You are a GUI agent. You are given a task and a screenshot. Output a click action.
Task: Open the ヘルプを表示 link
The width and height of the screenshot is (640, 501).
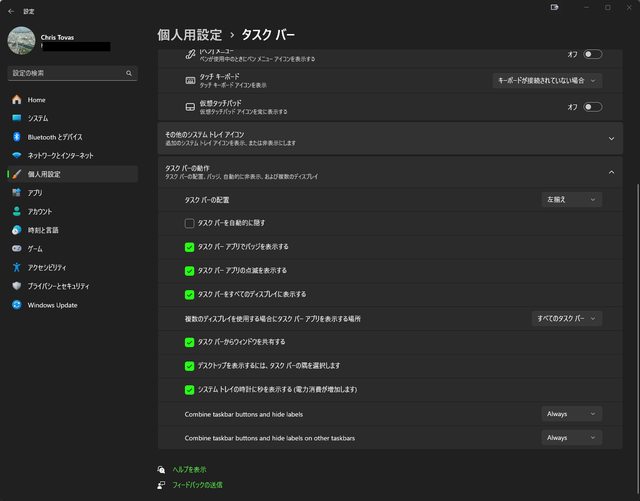pos(189,469)
